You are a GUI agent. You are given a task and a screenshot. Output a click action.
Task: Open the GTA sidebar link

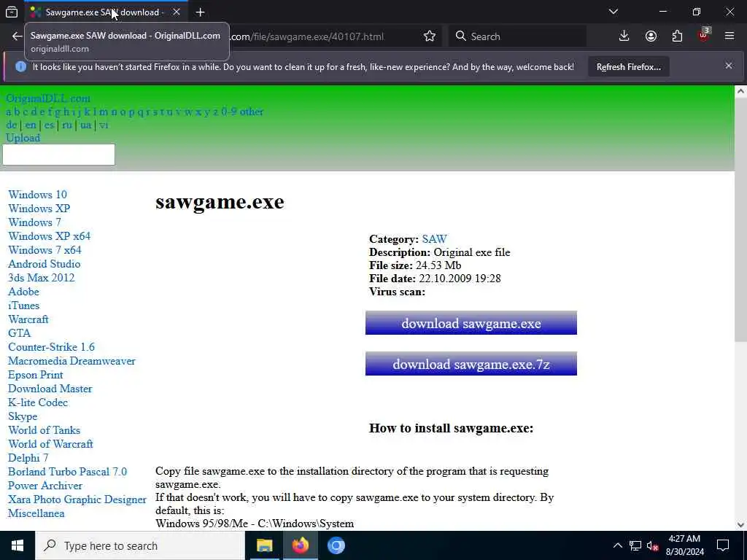pyautogui.click(x=20, y=332)
